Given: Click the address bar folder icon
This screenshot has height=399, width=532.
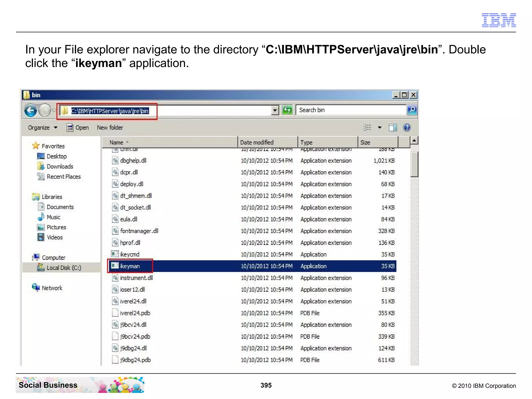Looking at the screenshot, I should pos(64,111).
